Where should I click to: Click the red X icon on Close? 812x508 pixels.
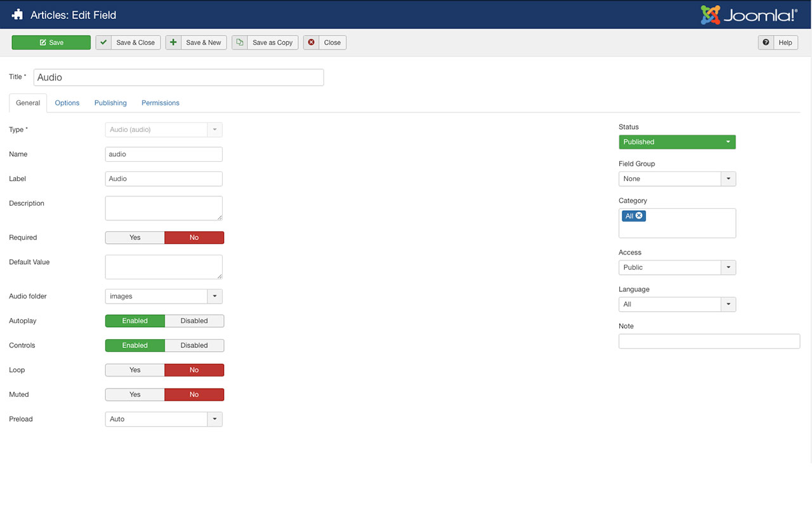[311, 43]
